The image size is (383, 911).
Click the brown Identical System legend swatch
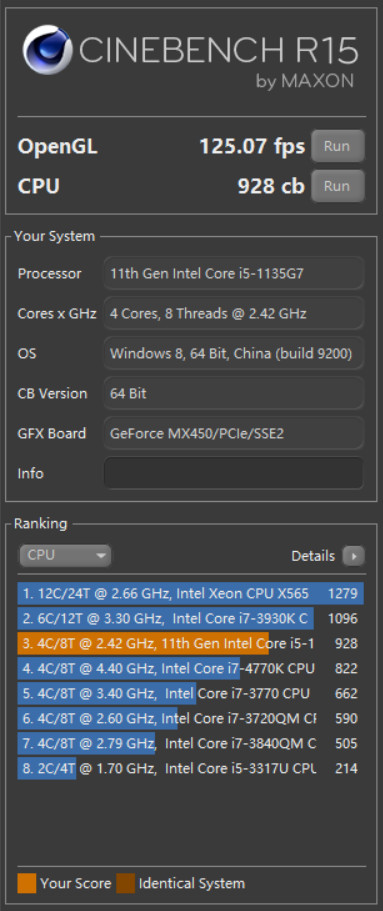(x=126, y=883)
